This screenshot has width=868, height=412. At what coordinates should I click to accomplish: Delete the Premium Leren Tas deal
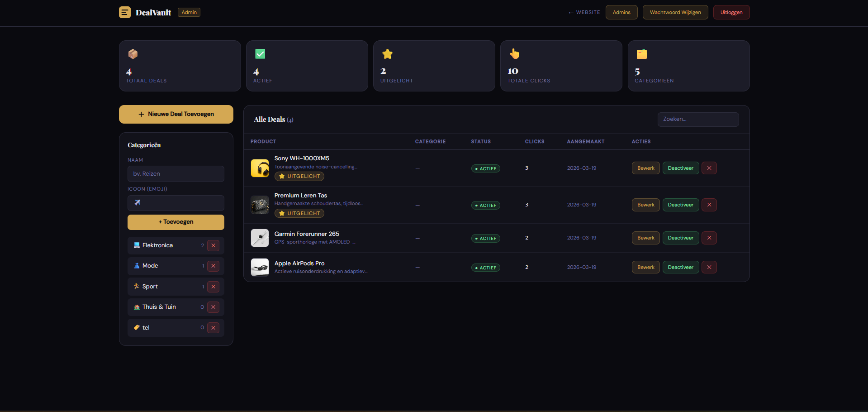pyautogui.click(x=709, y=205)
